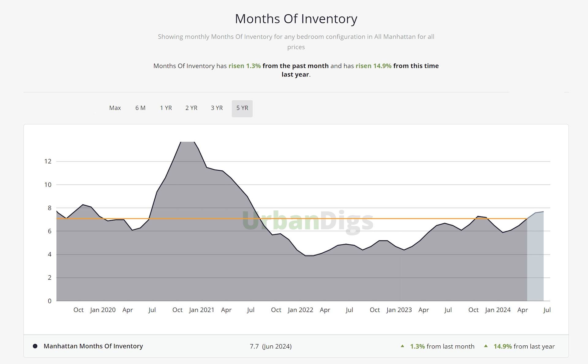Viewport: 588px width, 364px height.
Task: Click the Months Of Inventory heading
Action: (x=296, y=19)
